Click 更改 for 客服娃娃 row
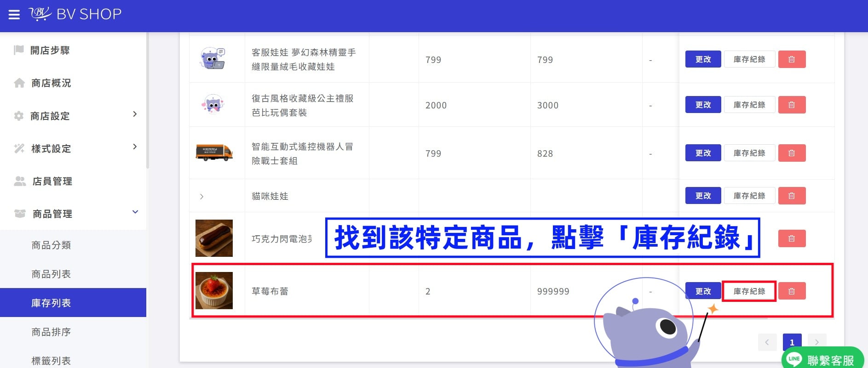 pyautogui.click(x=703, y=59)
